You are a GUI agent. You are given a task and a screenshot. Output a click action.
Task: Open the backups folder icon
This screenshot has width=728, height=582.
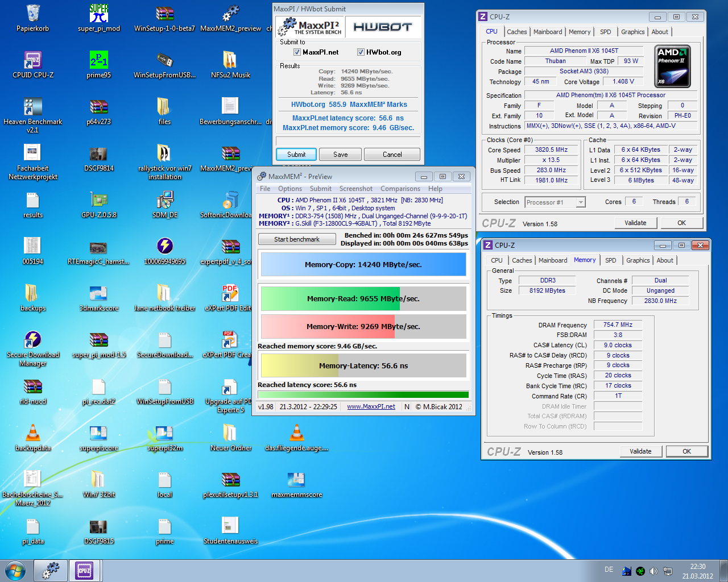[33, 298]
